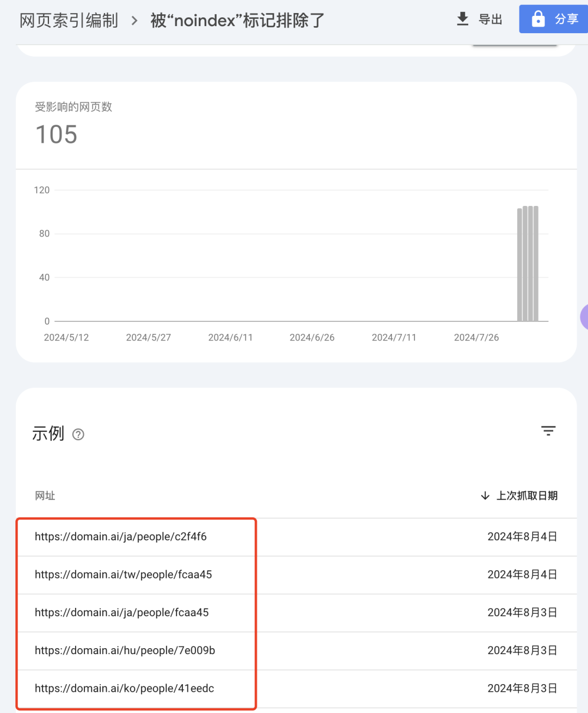Viewport: 588px width, 713px height.
Task: Click the 105 affected pages count
Action: (57, 135)
